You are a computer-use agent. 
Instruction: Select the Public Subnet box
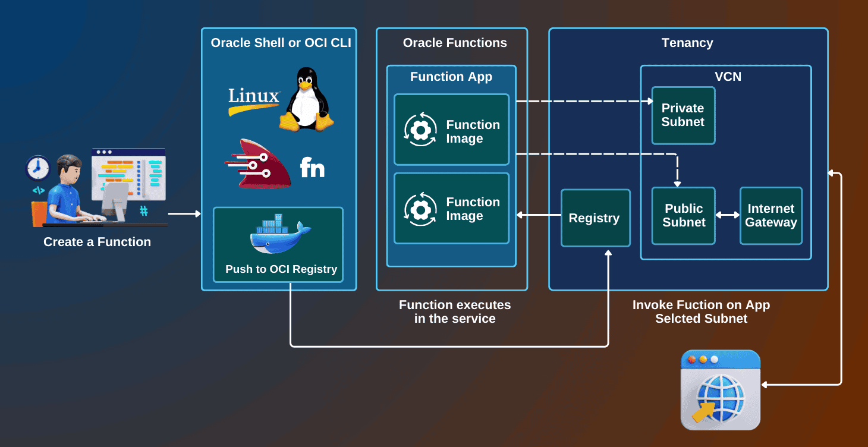683,216
